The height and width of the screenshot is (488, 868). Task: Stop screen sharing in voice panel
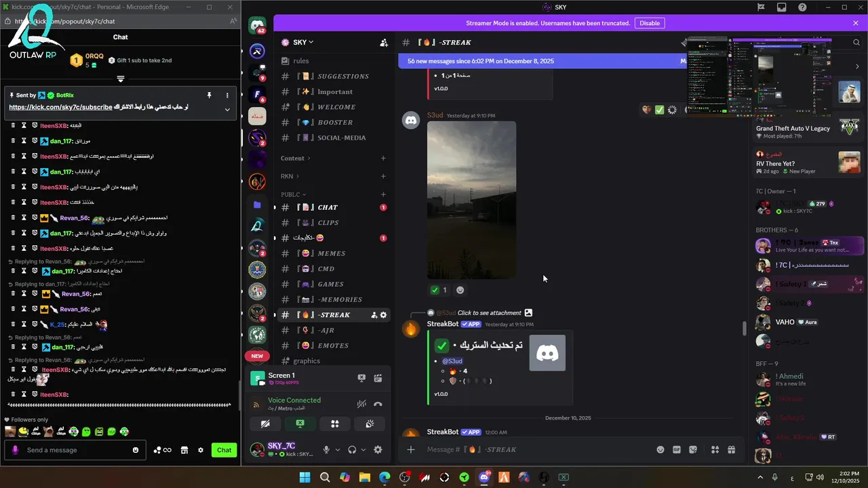(x=300, y=424)
